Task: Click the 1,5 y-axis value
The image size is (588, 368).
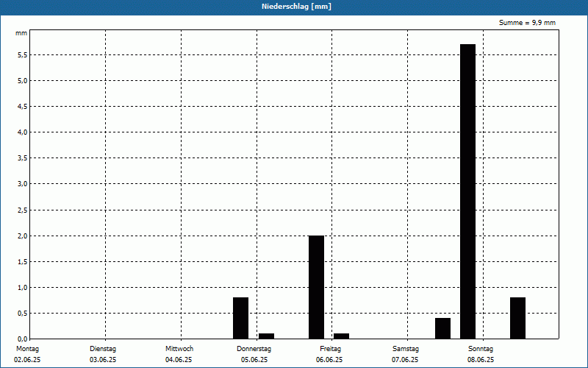Action: click(23, 262)
